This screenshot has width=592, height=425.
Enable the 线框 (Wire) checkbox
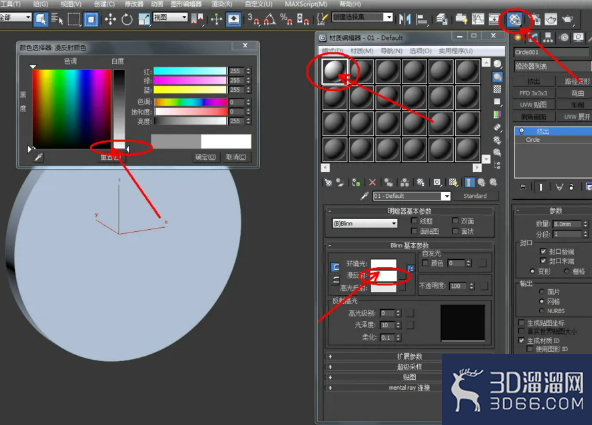click(414, 221)
